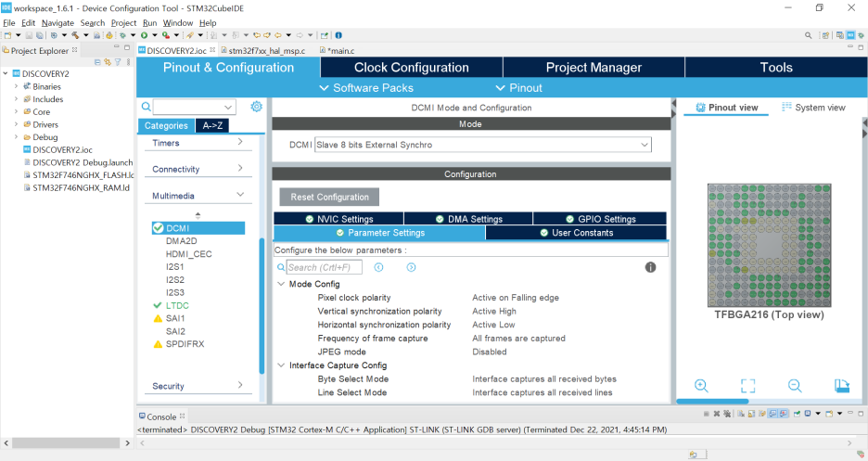868x461 pixels.
Task: Open the DCMI mode dropdown
Action: click(645, 145)
